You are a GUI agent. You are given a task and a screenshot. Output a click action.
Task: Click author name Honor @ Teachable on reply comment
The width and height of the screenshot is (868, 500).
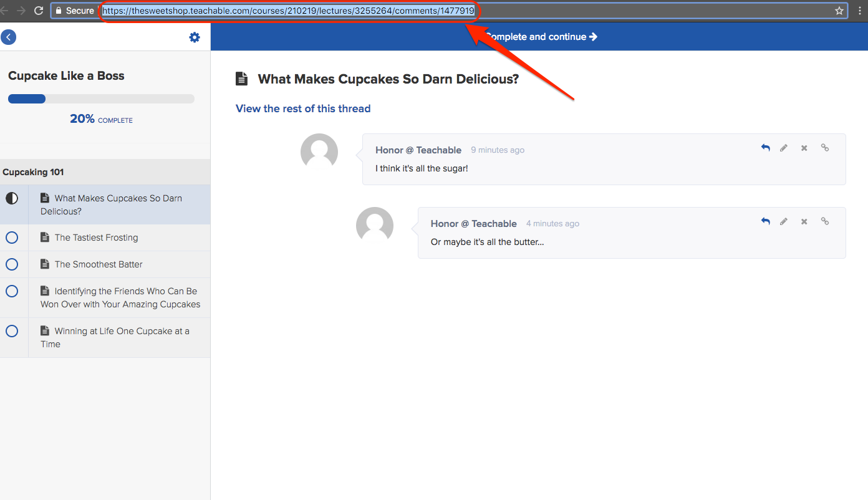tap(474, 224)
